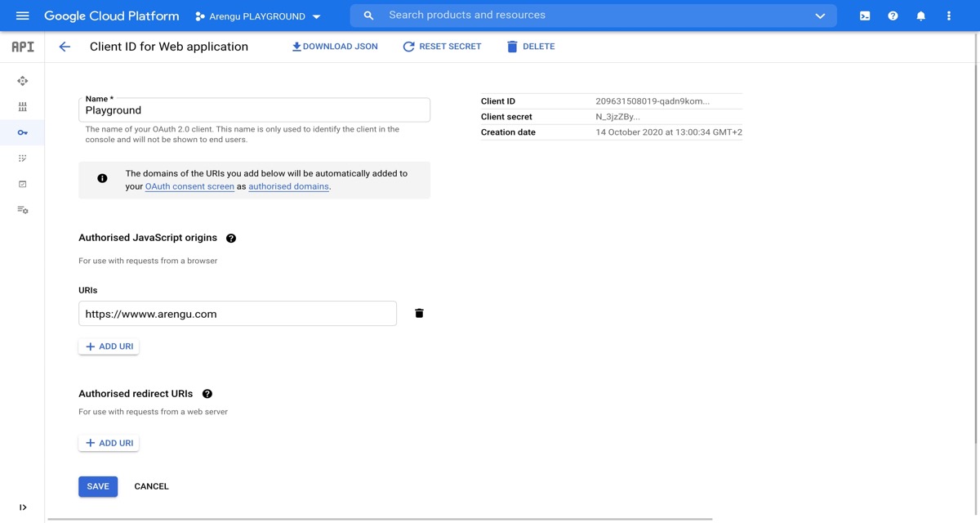Screen dimensions: 980x523
Task: Expand the search bar dropdown arrow
Action: point(820,16)
